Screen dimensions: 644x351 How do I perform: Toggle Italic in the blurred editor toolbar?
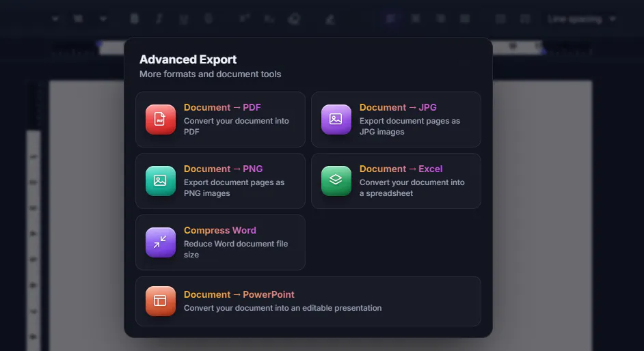point(159,19)
